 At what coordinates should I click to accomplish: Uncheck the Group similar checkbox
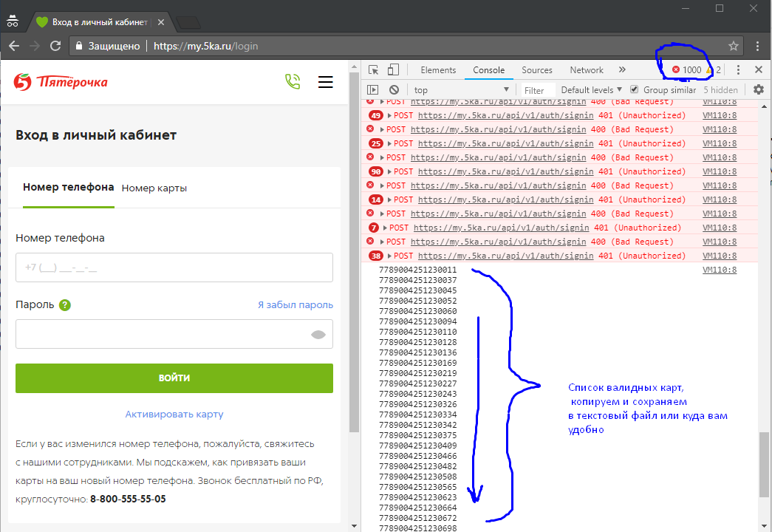[x=634, y=89]
